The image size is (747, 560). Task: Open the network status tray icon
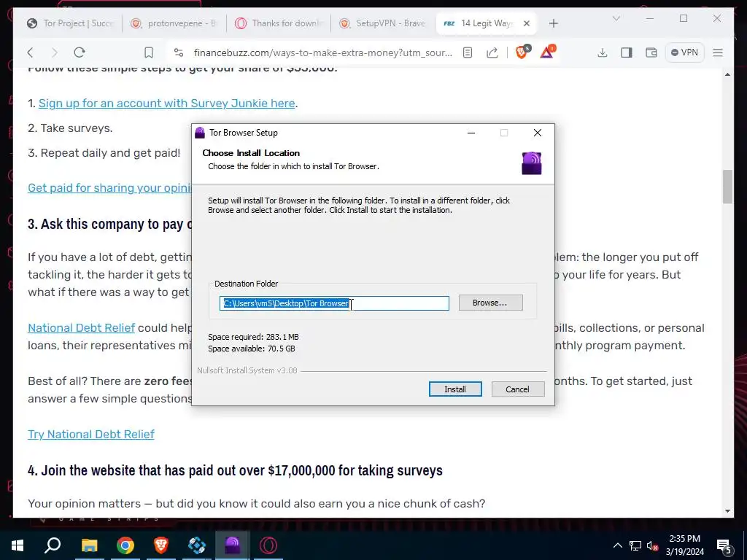tap(635, 545)
